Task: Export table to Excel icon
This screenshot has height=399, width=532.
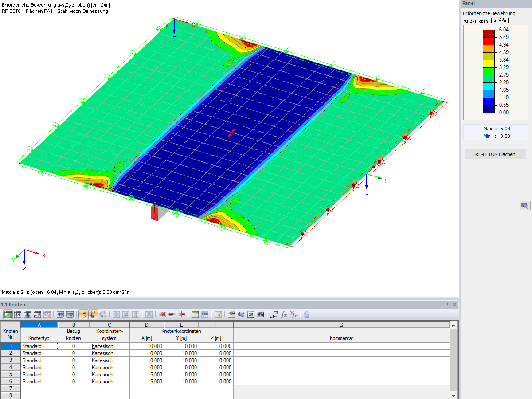Action: click(251, 314)
